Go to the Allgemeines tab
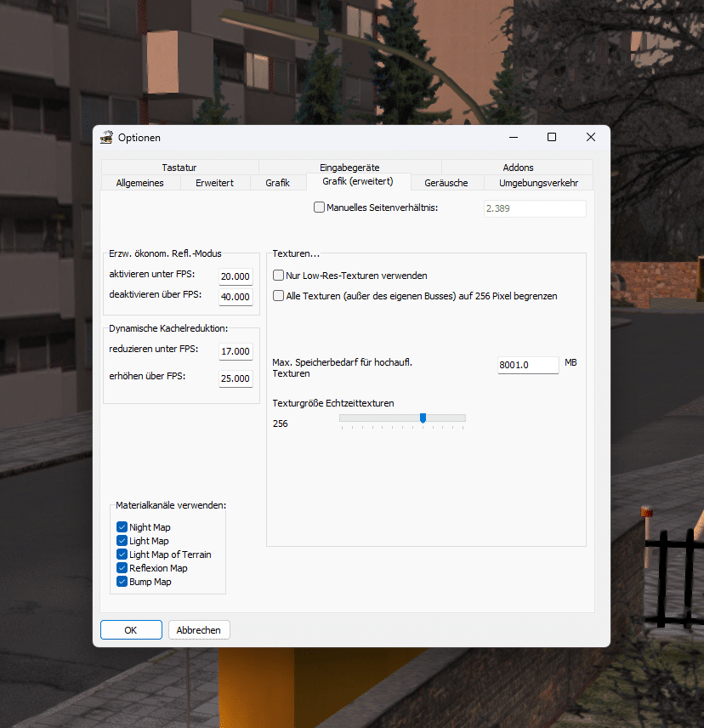This screenshot has width=704, height=728. click(x=139, y=183)
